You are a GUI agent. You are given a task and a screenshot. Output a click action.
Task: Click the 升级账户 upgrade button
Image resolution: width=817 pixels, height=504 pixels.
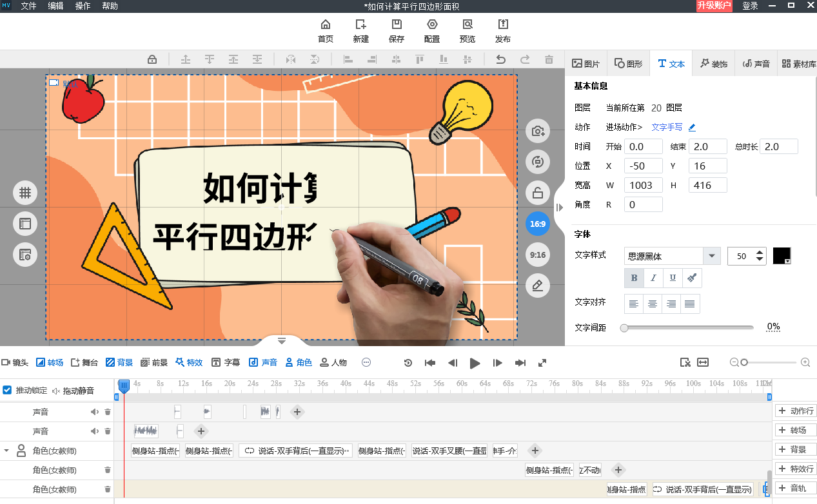pos(714,6)
